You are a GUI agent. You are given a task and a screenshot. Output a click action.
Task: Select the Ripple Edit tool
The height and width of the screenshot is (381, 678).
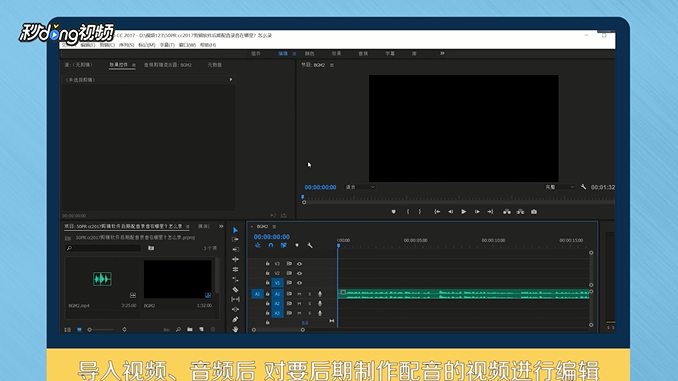(235, 250)
